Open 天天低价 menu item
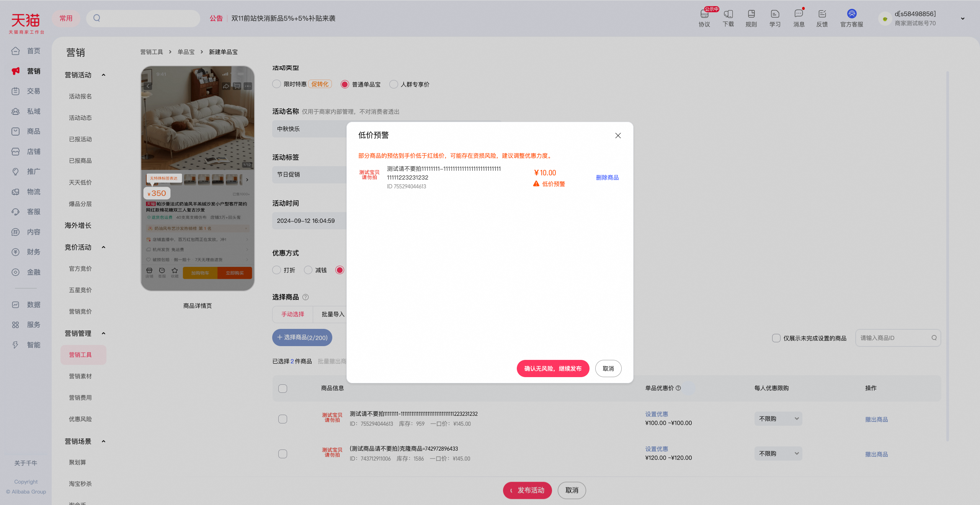The image size is (980, 505). click(80, 183)
